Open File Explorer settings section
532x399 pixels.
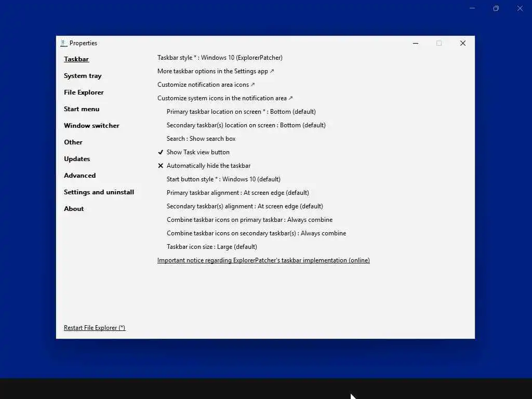(84, 92)
